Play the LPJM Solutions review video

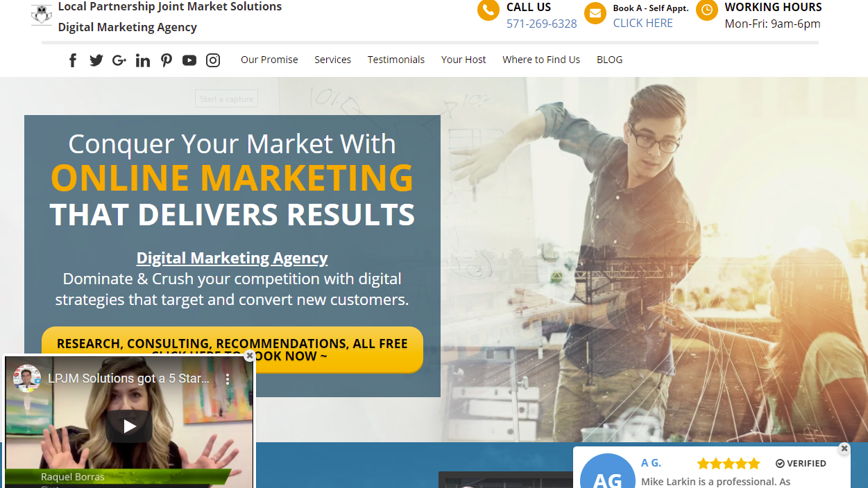[x=129, y=426]
